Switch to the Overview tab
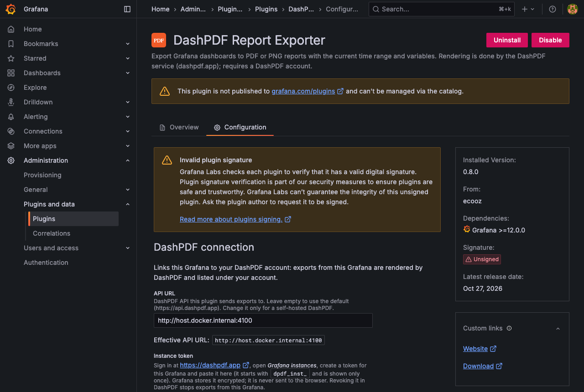Viewport: 584px width, 392px height. click(179, 127)
